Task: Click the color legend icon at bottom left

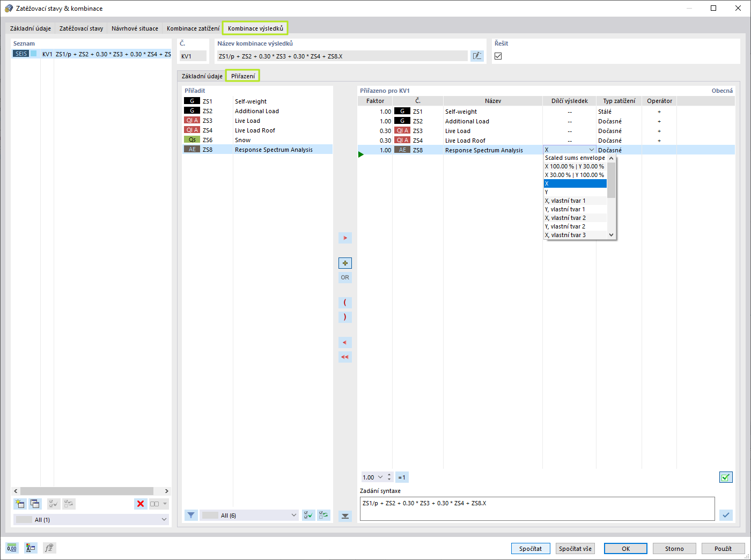Action: [x=31, y=548]
